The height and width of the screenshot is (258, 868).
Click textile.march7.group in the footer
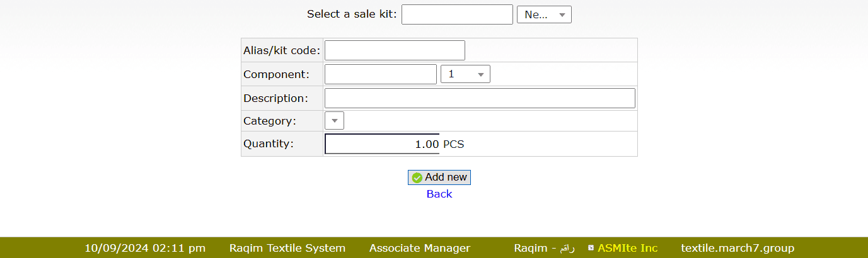point(738,248)
